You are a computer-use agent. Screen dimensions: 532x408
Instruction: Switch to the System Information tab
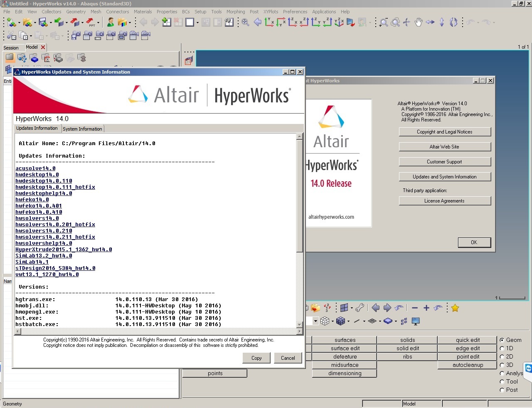pyautogui.click(x=82, y=129)
